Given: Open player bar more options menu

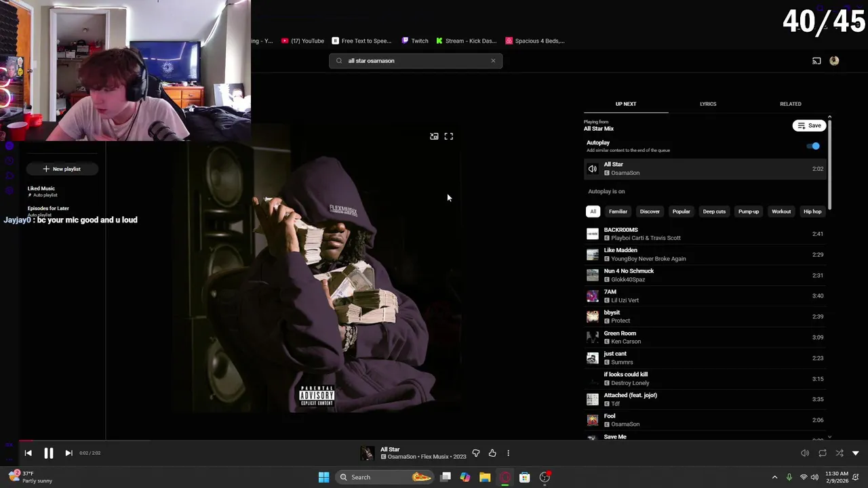Looking at the screenshot, I should click(x=508, y=453).
